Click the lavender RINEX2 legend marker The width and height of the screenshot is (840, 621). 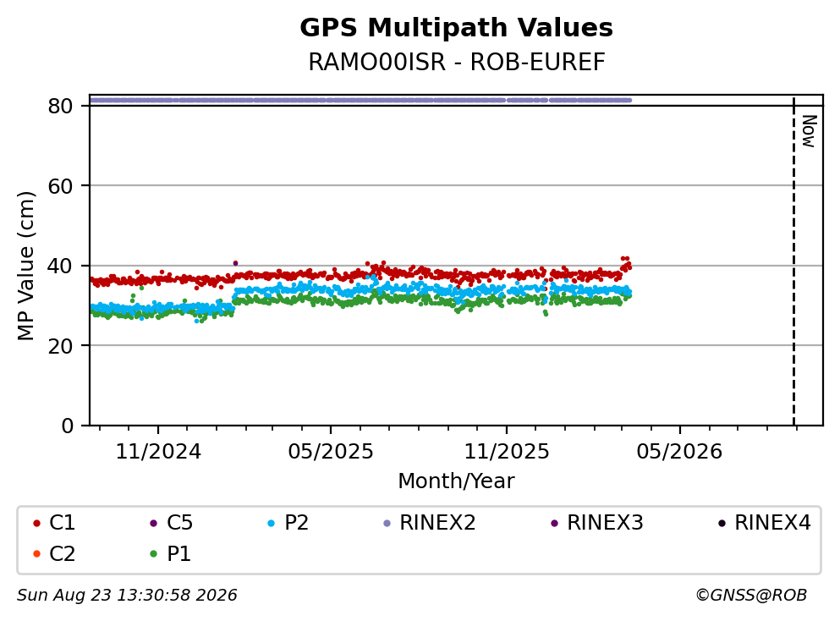[387, 523]
